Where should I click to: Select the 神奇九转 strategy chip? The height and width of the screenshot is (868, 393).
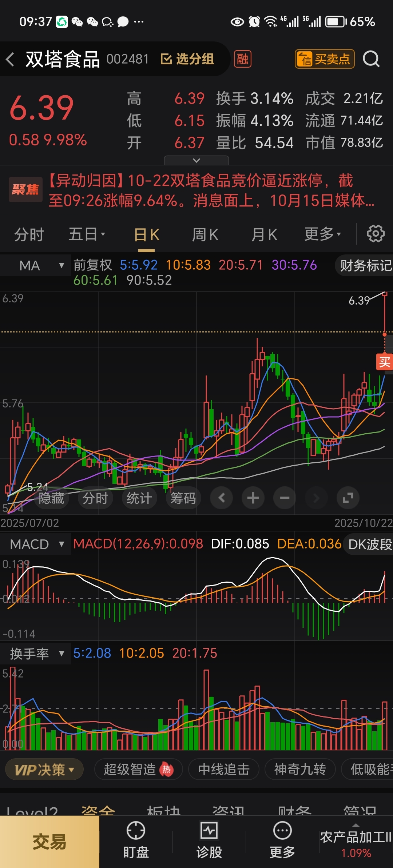click(300, 770)
